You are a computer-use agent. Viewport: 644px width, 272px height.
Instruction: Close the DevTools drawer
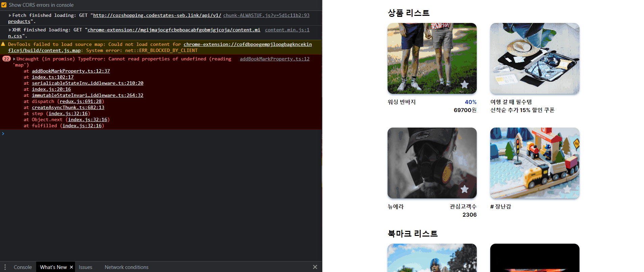tap(315, 267)
